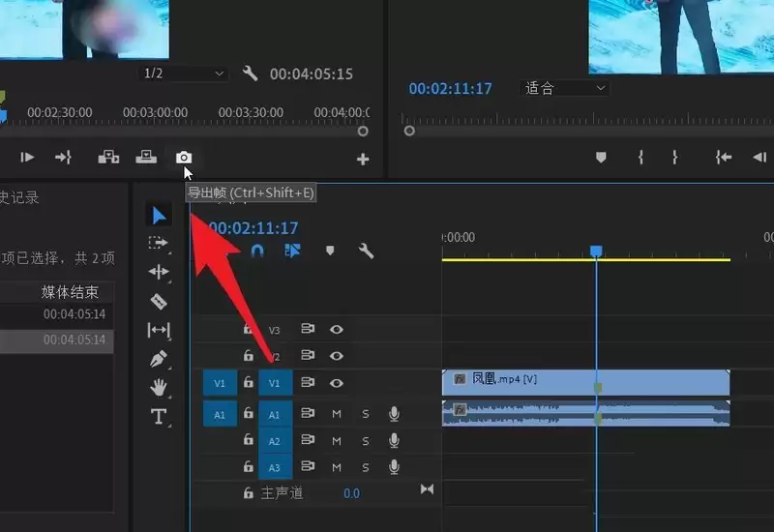Toggle the lock on track V1
The width and height of the screenshot is (774, 532).
click(249, 383)
